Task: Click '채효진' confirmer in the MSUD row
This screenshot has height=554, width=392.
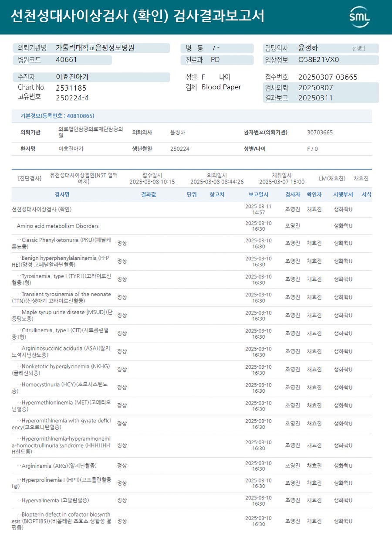Action: (x=314, y=315)
